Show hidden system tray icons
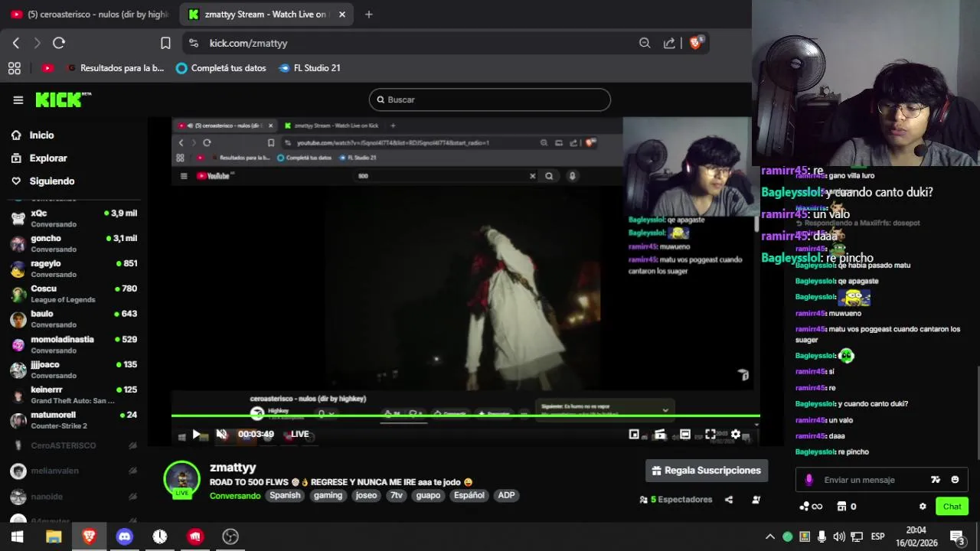Screen dimensions: 980x551 click(770, 536)
